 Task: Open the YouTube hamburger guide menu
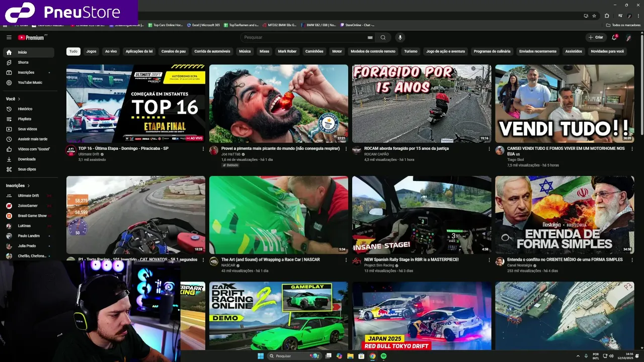click(x=9, y=37)
